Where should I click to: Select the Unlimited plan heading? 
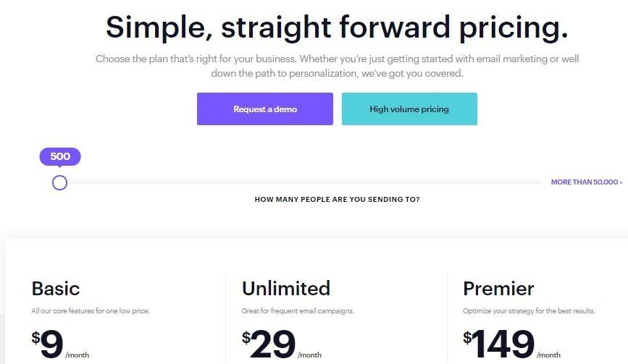pyautogui.click(x=286, y=289)
